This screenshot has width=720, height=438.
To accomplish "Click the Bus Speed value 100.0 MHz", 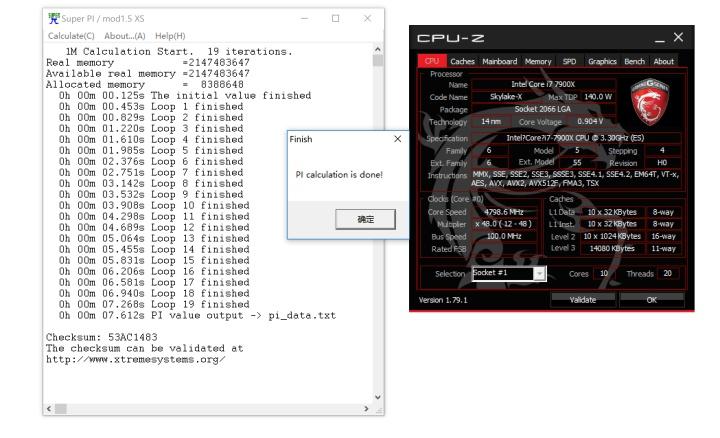I will coord(504,236).
